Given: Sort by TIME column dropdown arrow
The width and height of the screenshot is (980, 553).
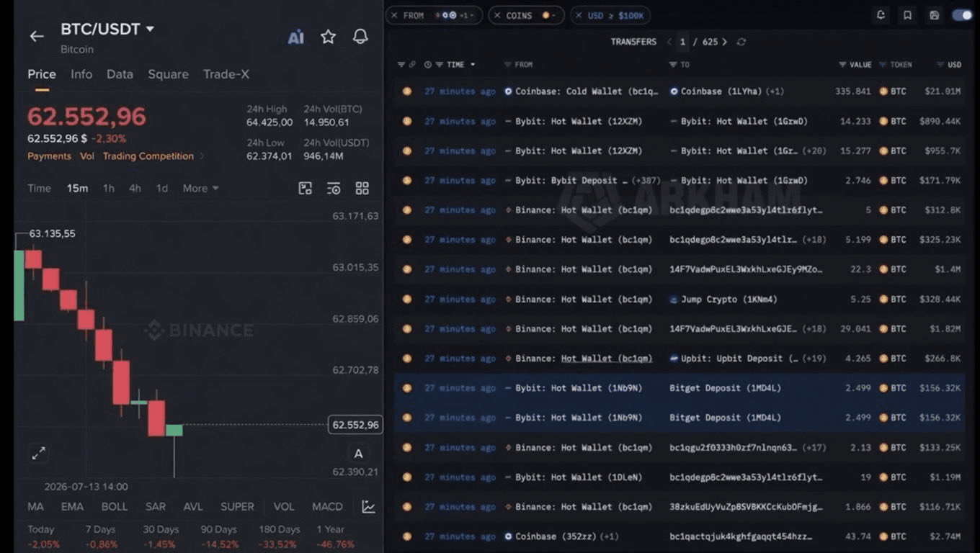Looking at the screenshot, I should coord(473,65).
